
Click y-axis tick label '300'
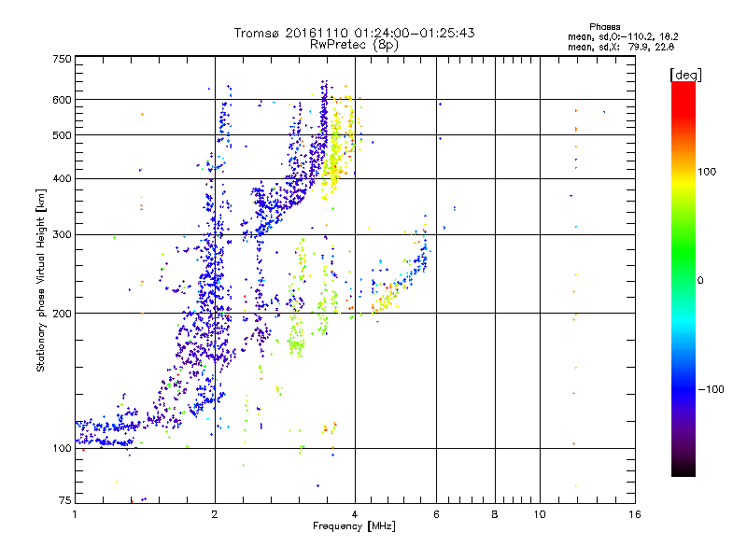[62, 234]
